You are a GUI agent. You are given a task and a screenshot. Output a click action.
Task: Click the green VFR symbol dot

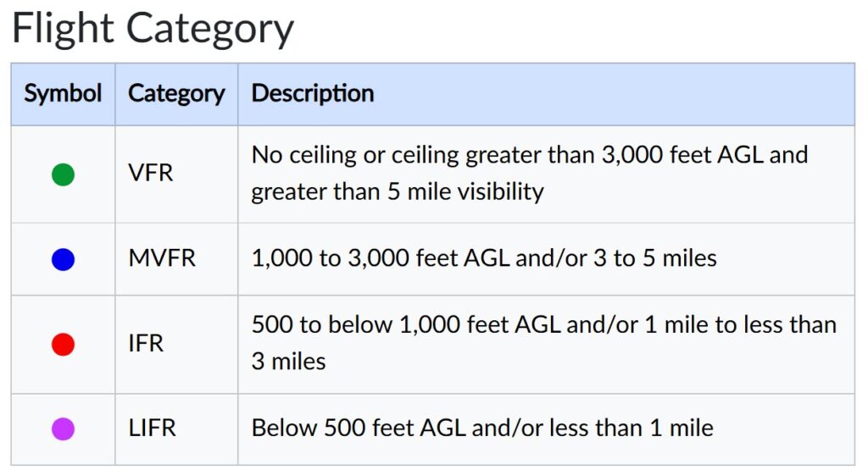(x=63, y=174)
